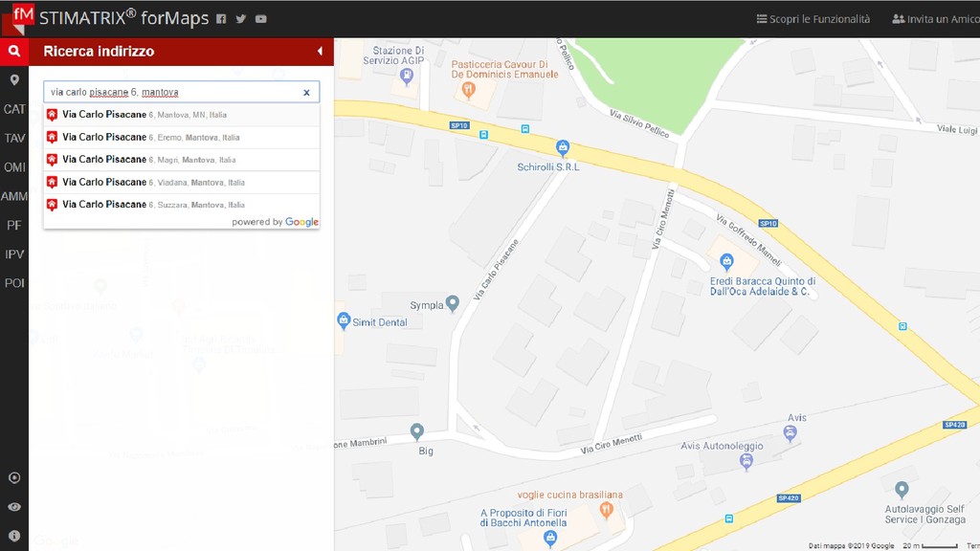This screenshot has width=980, height=551.
Task: Click the Avis Autonoleggio marker
Action: pyautogui.click(x=746, y=462)
